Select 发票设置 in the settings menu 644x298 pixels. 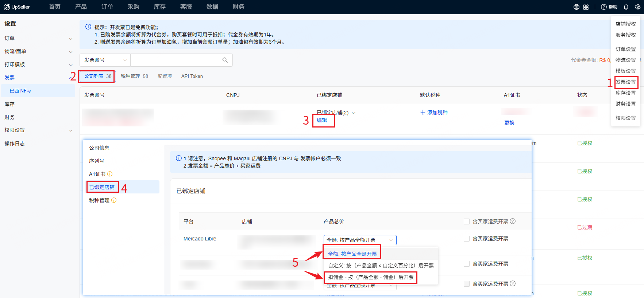[625, 82]
